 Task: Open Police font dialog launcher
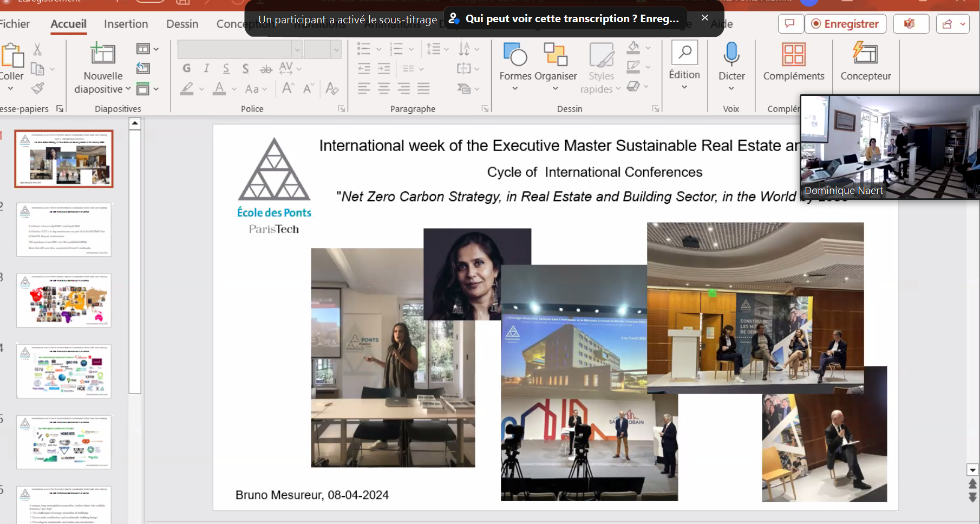point(342,109)
